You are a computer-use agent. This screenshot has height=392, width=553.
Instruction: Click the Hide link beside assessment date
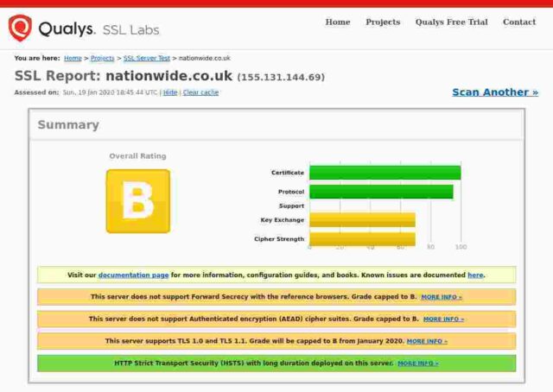coord(170,92)
